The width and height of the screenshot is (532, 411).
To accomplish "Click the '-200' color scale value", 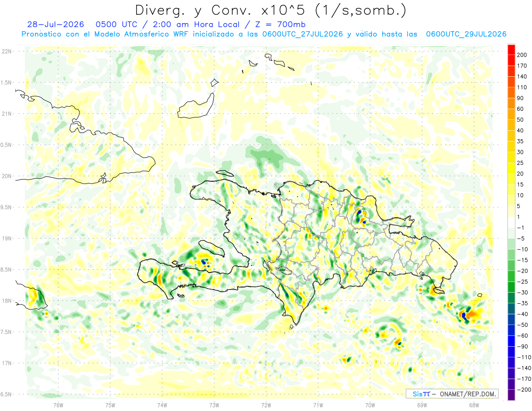I will pyautogui.click(x=525, y=390).
